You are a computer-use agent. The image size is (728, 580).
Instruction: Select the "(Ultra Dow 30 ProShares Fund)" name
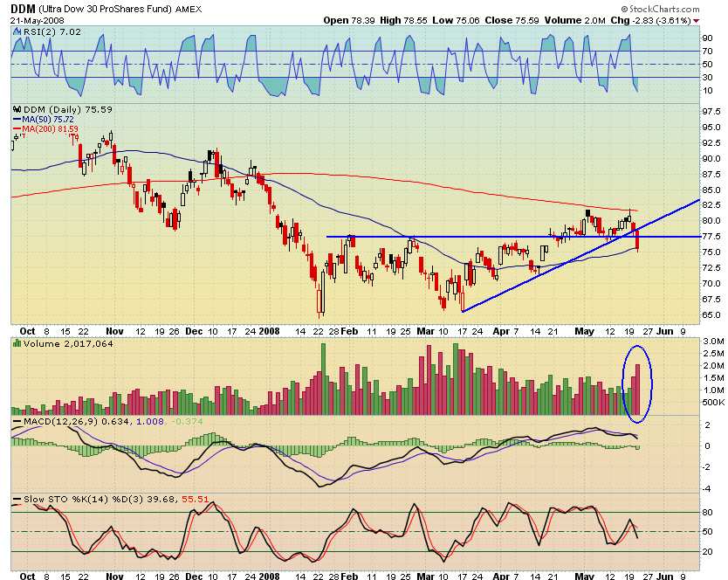[106, 9]
